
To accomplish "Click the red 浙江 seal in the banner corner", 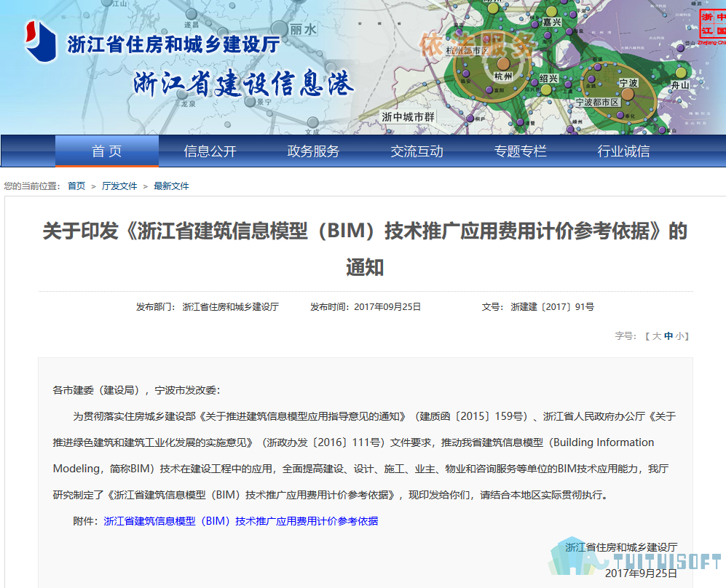I will tap(713, 25).
